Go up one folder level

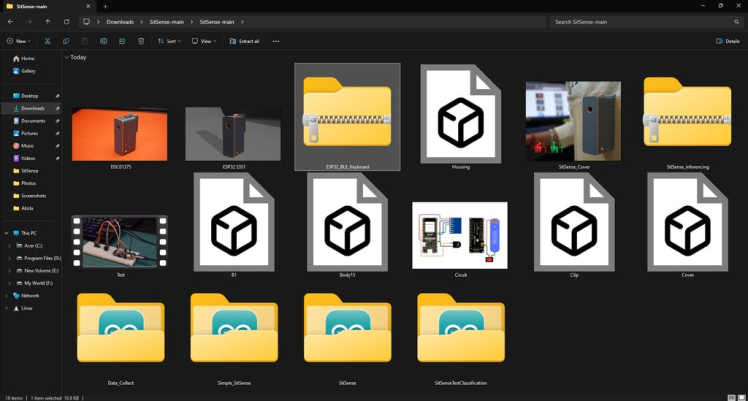click(x=47, y=21)
